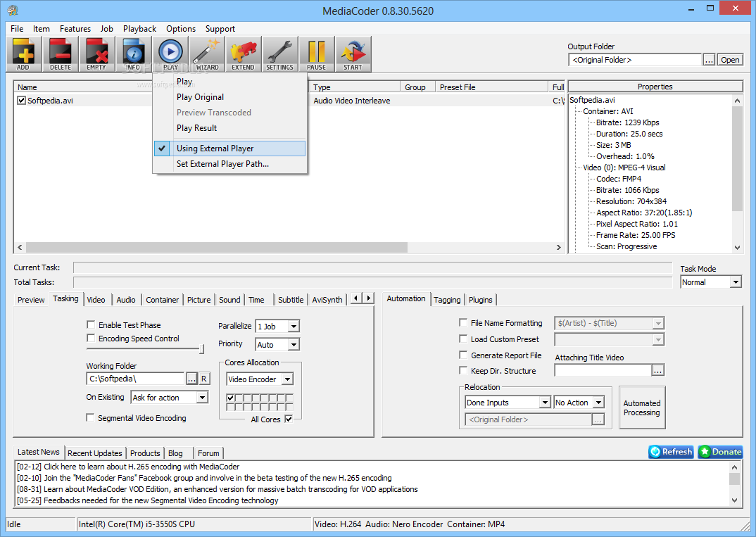Select the Subtitle tab

(291, 299)
